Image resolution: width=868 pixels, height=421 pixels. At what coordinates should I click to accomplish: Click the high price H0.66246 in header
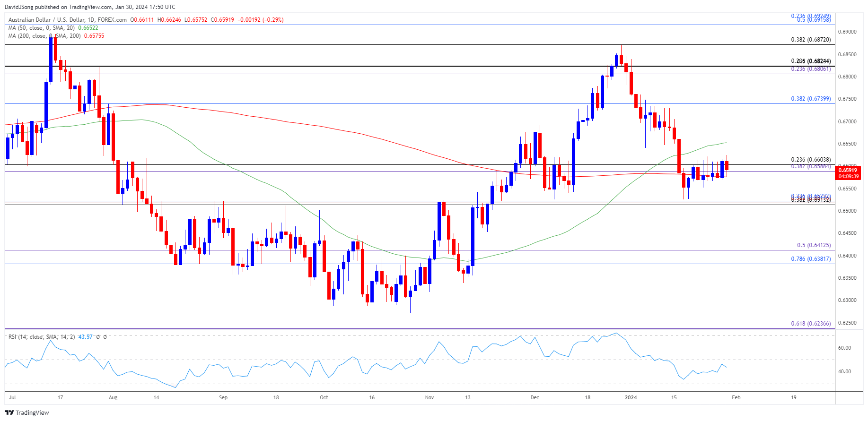169,20
